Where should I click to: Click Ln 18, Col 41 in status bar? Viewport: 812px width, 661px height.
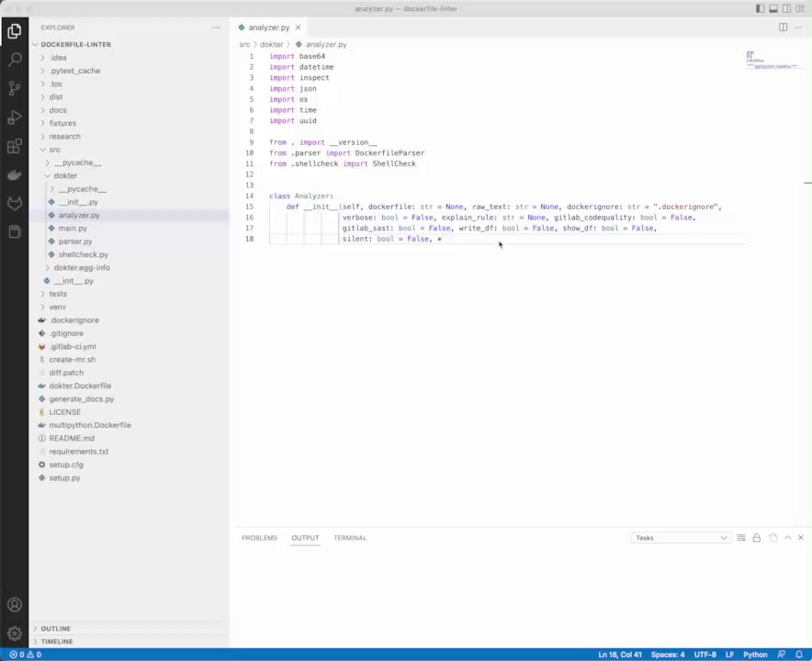click(x=620, y=655)
